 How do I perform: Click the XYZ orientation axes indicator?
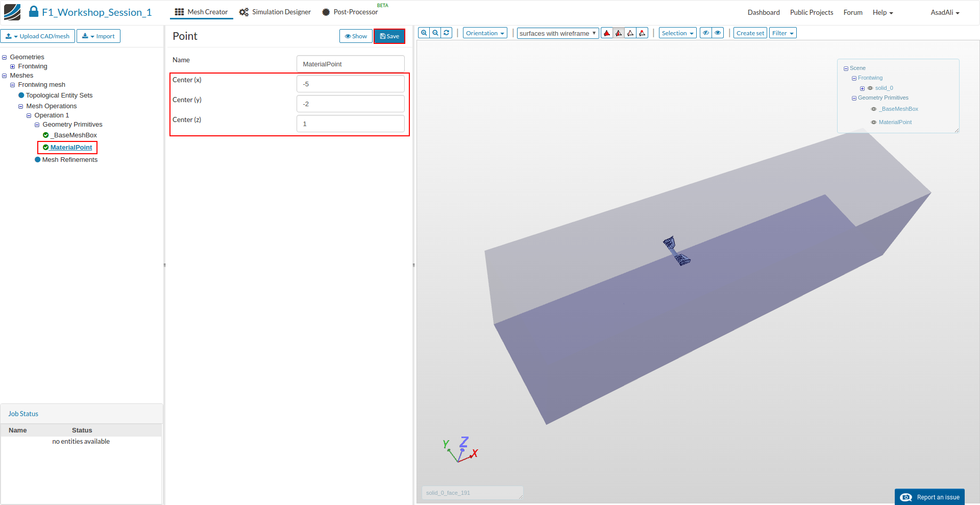click(460, 450)
